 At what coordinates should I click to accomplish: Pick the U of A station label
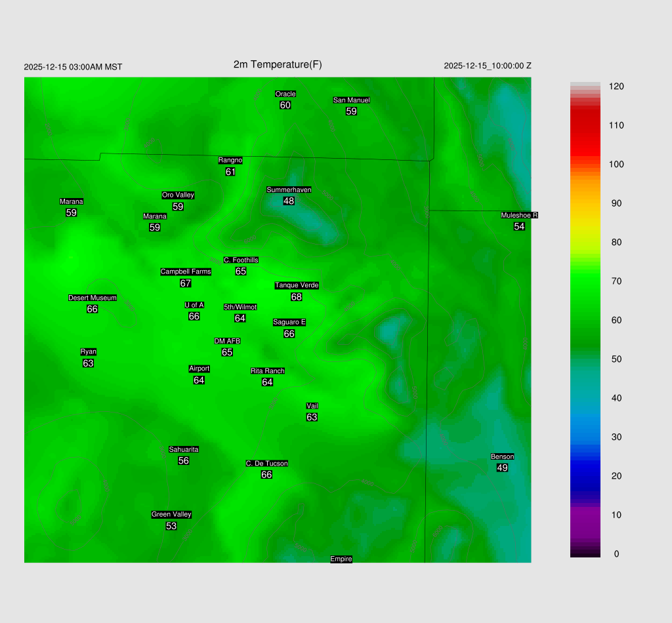pos(194,305)
